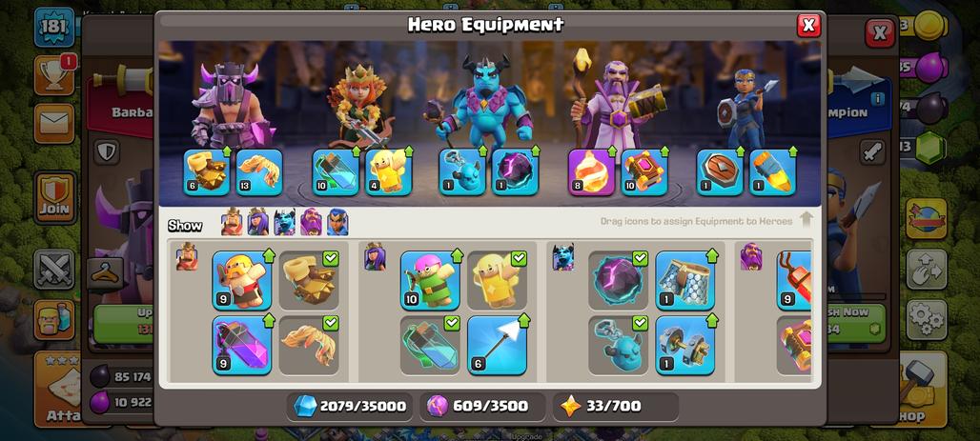Open the Minion Prince's equipped Dark Orb

[x=515, y=172]
